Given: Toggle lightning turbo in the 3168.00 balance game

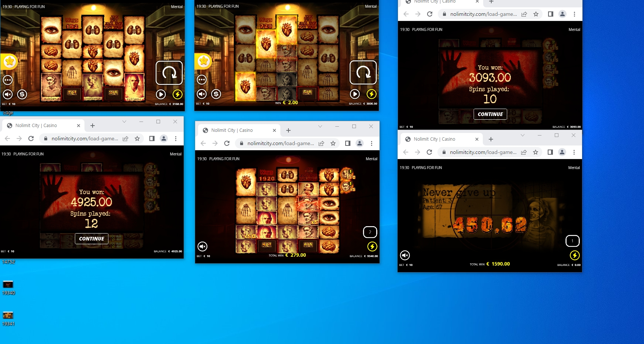Looking at the screenshot, I should pyautogui.click(x=178, y=95).
